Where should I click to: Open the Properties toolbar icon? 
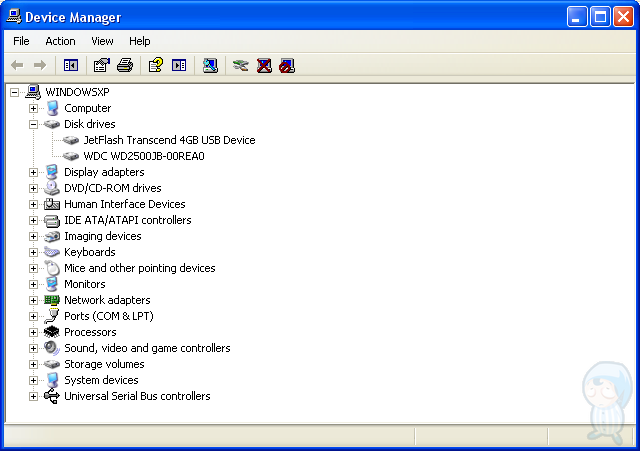(102, 65)
